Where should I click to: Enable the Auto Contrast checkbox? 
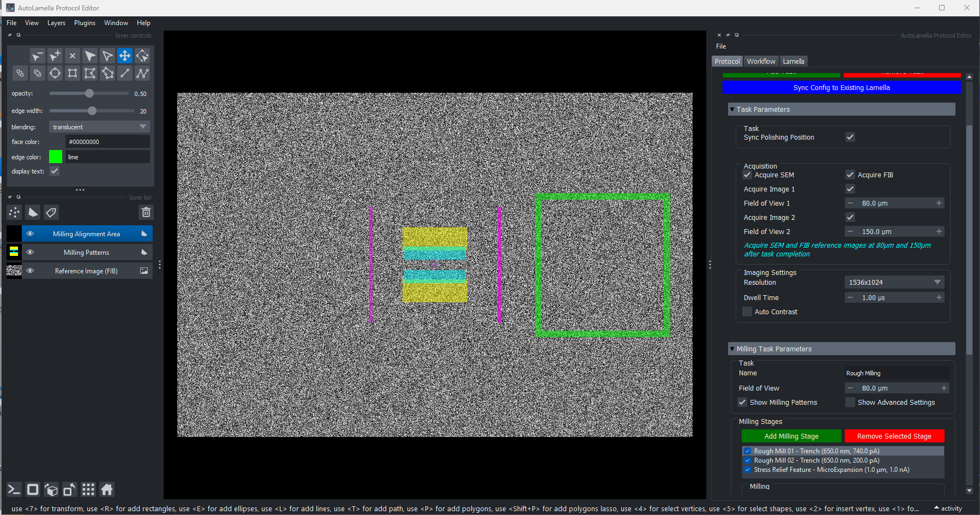click(x=747, y=312)
